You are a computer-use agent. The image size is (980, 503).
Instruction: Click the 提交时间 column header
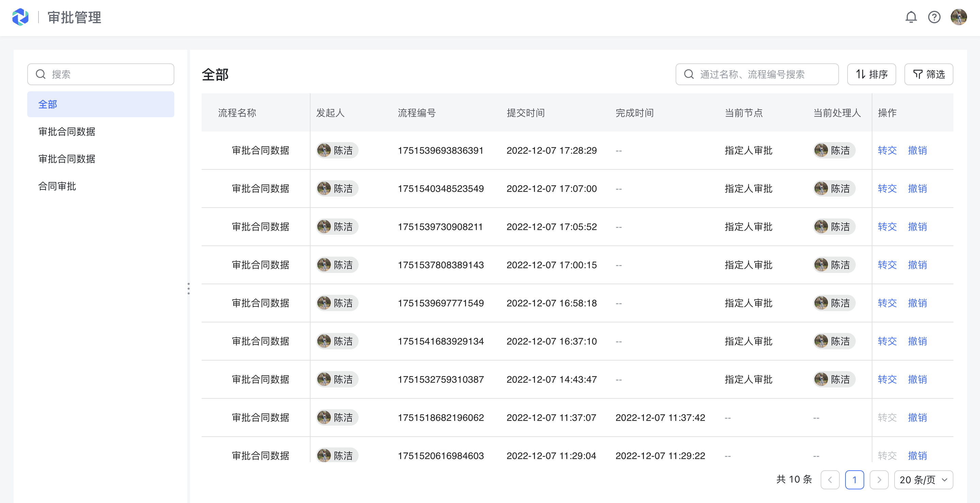(525, 113)
